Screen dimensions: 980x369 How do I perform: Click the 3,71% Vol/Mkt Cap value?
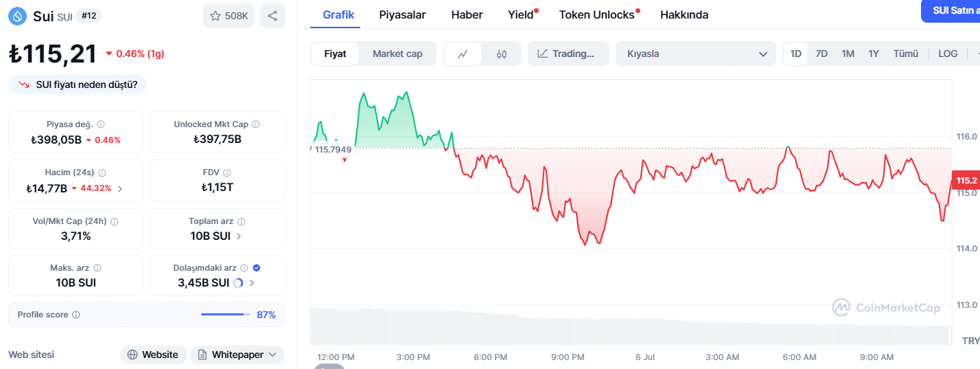[x=75, y=236]
